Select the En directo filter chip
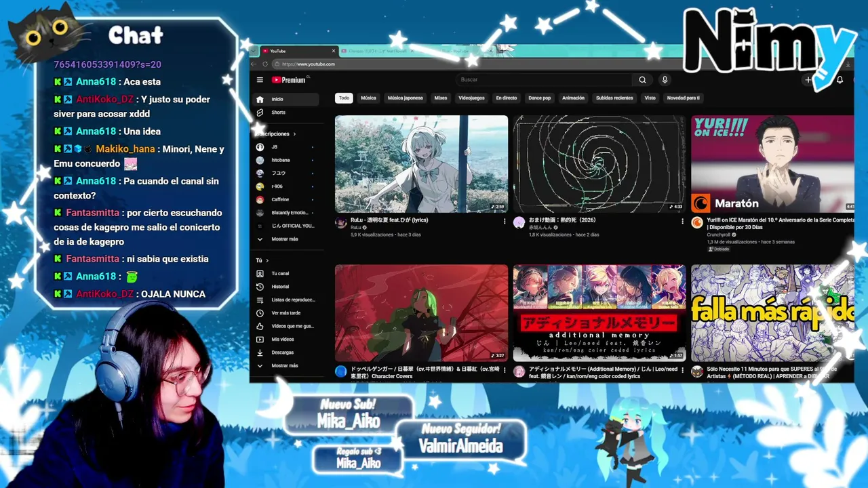Image resolution: width=868 pixels, height=488 pixels. 506,98
